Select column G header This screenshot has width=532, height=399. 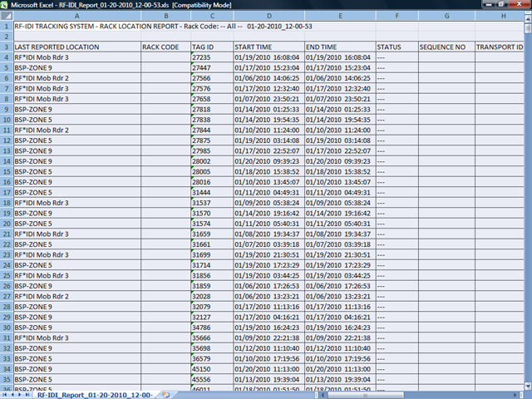coord(446,16)
